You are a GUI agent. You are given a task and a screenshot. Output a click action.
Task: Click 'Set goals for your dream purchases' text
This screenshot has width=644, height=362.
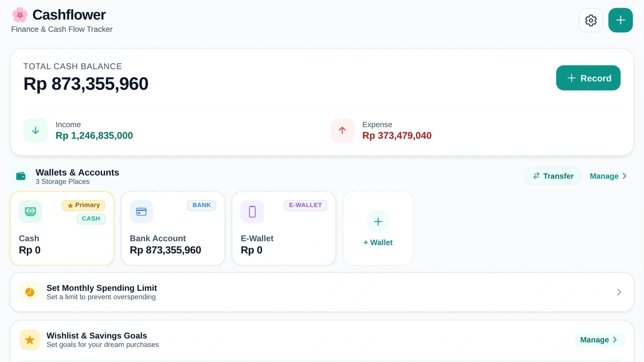coord(103,345)
